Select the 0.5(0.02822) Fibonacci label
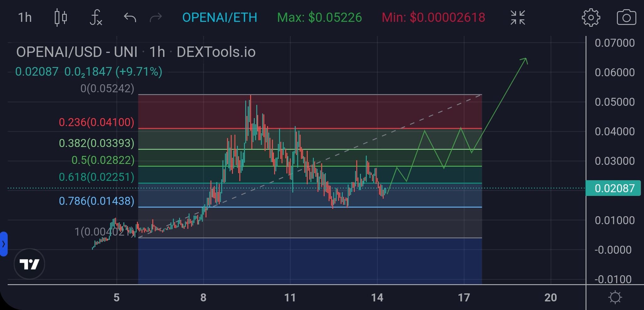644x310 pixels. tap(103, 160)
